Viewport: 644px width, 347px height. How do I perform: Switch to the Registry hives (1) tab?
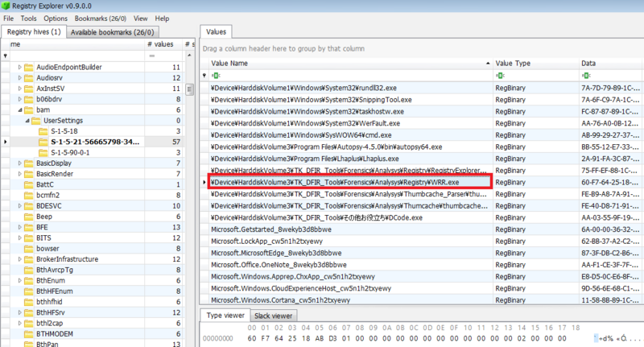[x=34, y=31]
